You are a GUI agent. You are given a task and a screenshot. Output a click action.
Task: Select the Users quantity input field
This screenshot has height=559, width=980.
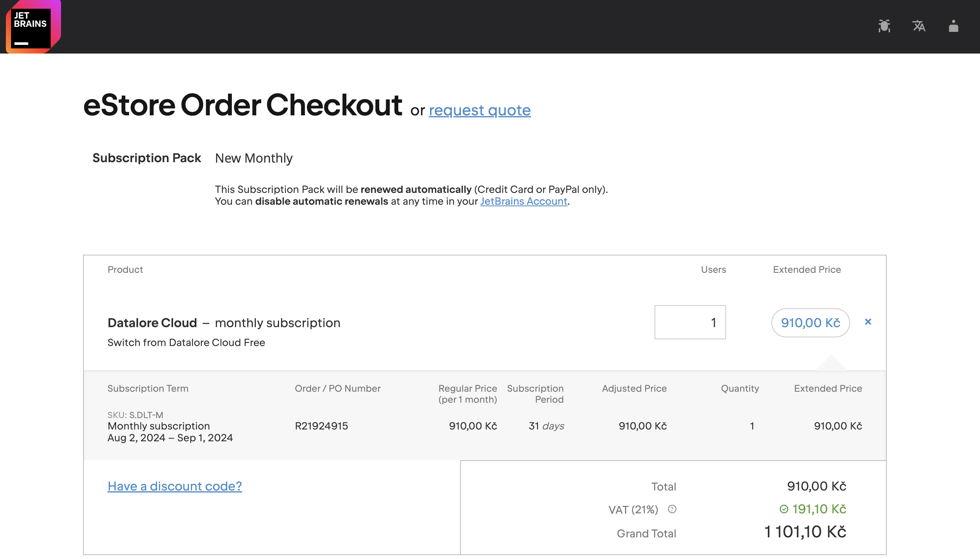(x=690, y=322)
